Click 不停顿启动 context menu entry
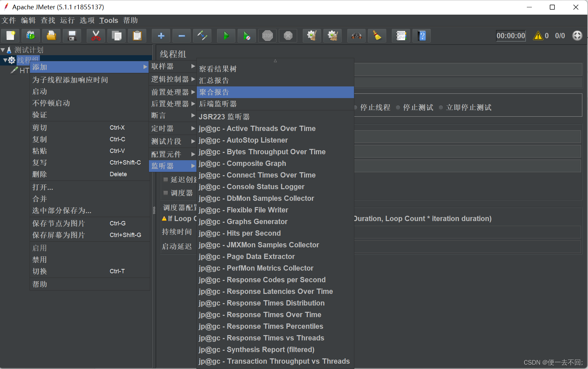The height and width of the screenshot is (369, 588). point(90,103)
